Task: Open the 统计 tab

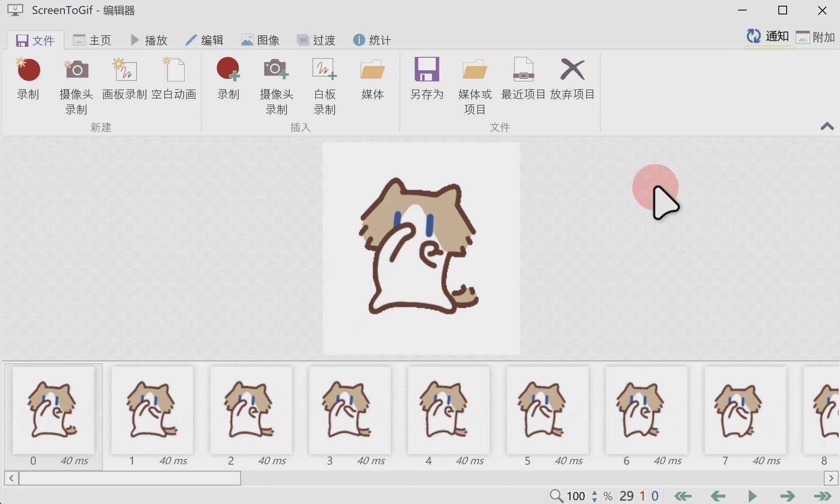Action: click(x=372, y=40)
